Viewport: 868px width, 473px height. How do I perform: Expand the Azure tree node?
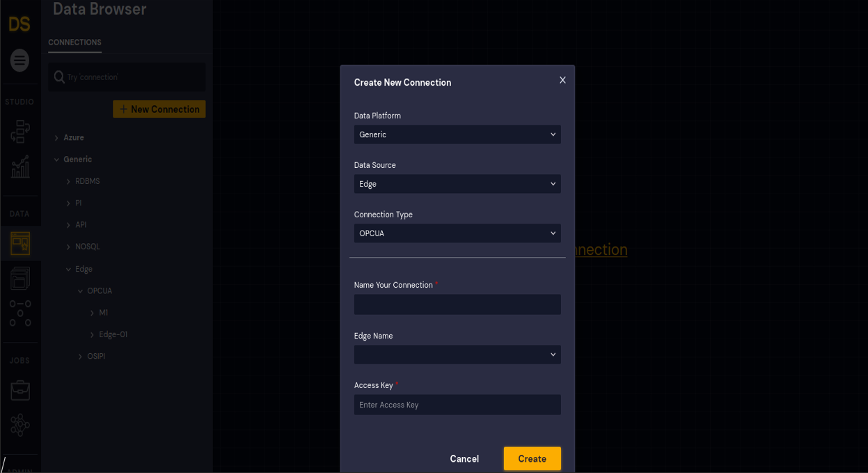[x=56, y=138]
